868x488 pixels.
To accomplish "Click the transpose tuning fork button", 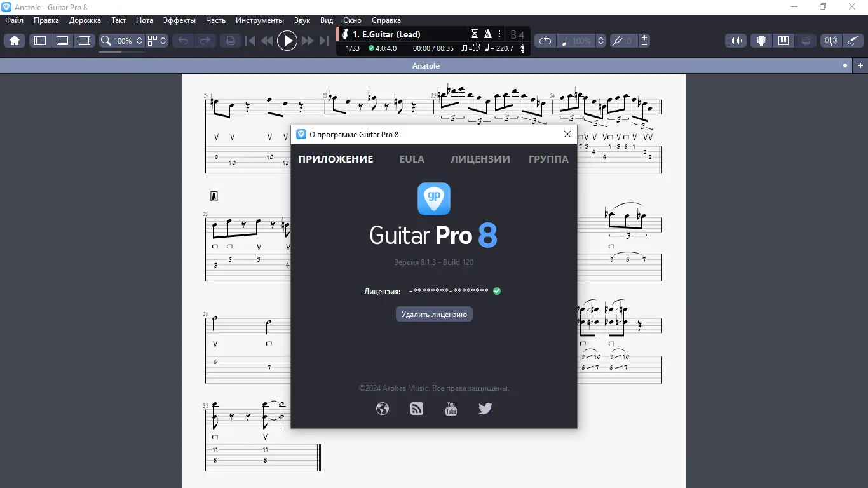I will tap(616, 41).
